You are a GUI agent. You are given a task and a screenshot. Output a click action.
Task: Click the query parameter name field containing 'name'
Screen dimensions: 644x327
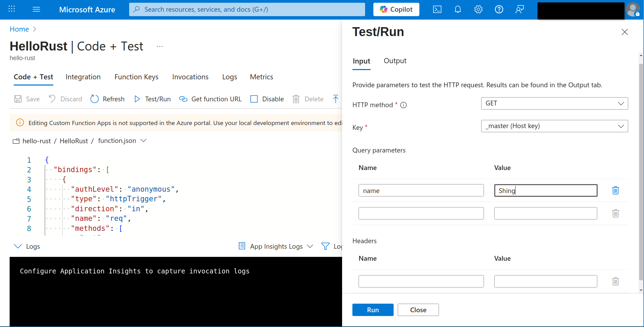point(421,191)
